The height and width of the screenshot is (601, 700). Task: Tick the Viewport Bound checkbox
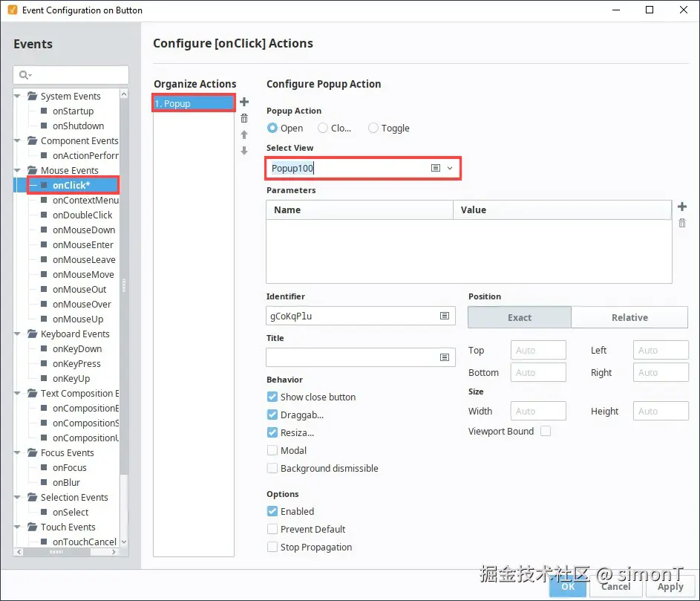coord(545,431)
